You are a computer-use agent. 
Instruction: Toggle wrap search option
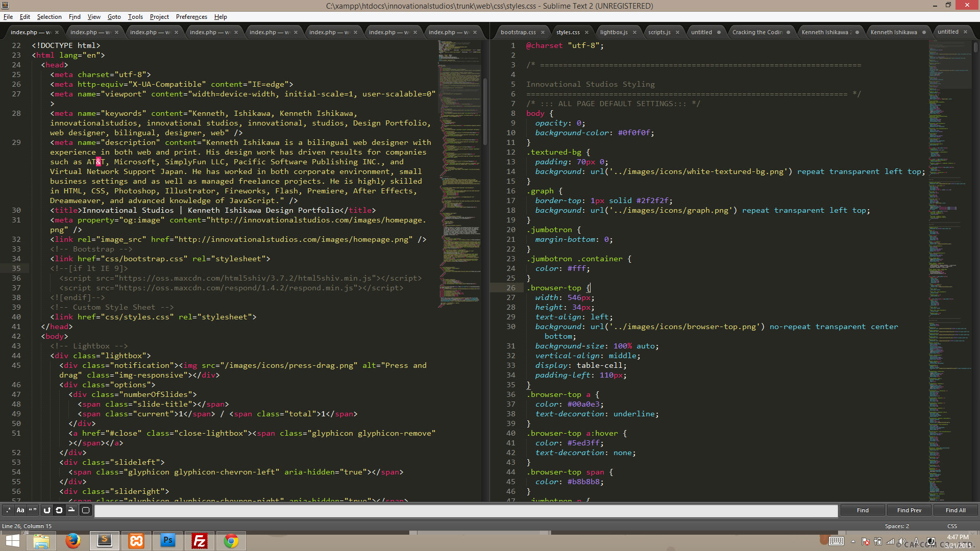coord(59,510)
